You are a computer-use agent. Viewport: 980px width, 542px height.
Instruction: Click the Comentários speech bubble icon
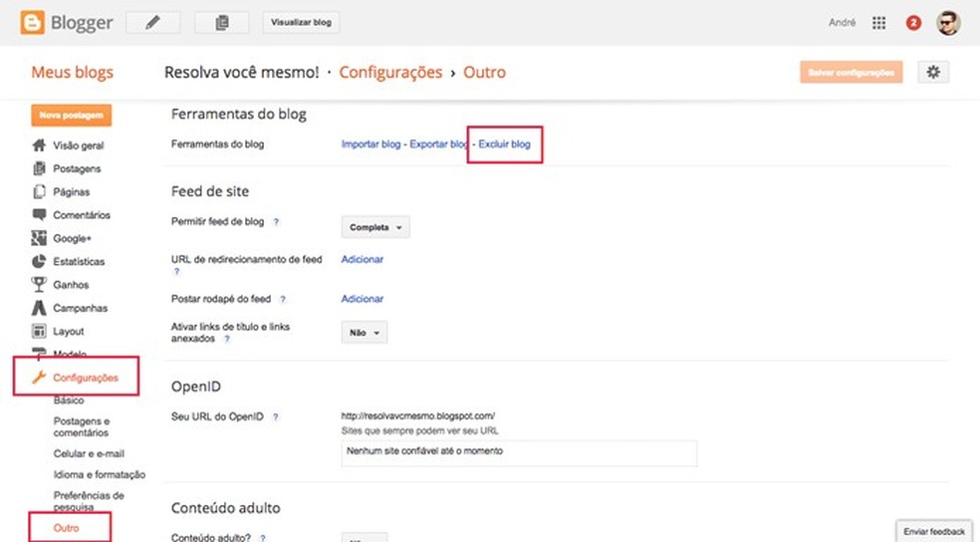[39, 214]
